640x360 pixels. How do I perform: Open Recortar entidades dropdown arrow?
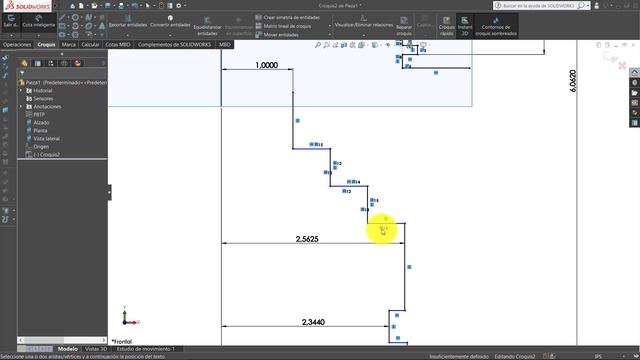128,35
